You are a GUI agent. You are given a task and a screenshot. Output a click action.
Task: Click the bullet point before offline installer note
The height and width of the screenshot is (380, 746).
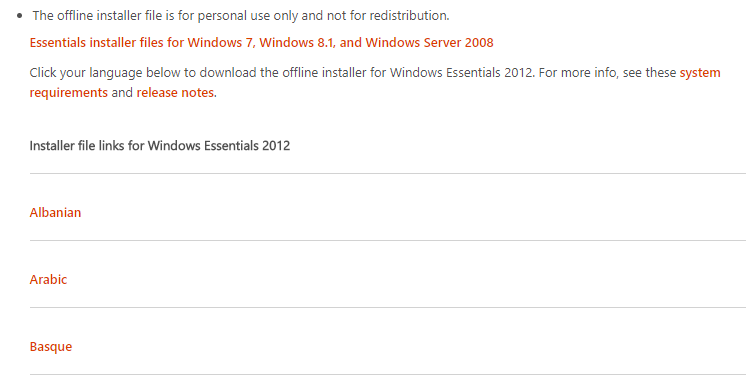(20, 16)
